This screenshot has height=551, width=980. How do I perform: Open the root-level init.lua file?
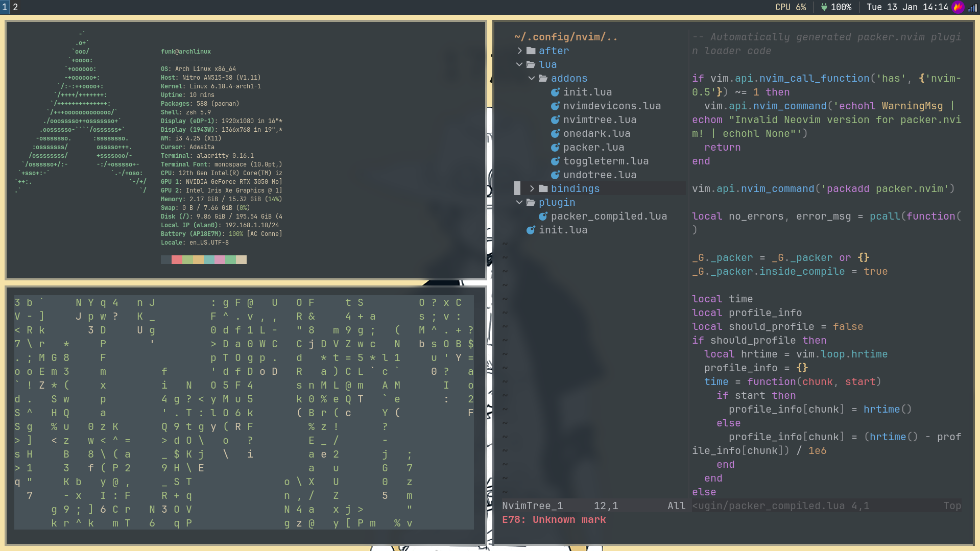[x=563, y=230]
